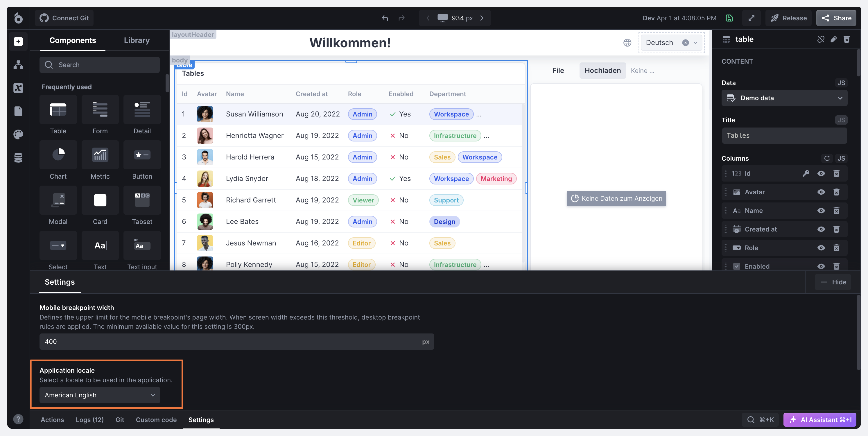This screenshot has width=868, height=436.
Task: Click the component Search field
Action: pyautogui.click(x=99, y=65)
